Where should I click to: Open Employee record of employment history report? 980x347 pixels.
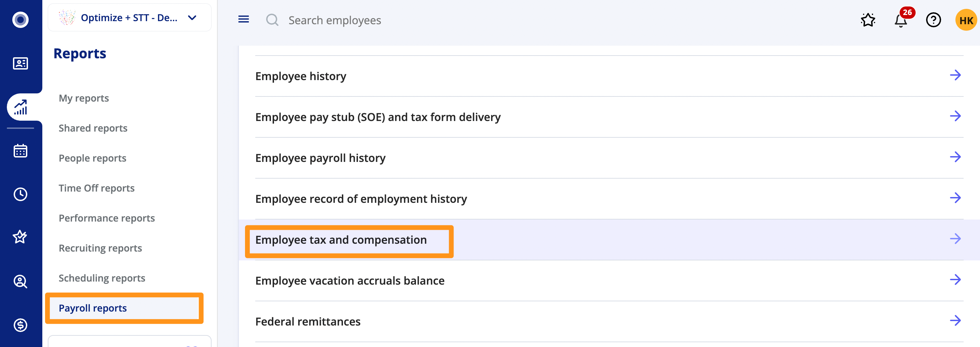click(361, 199)
